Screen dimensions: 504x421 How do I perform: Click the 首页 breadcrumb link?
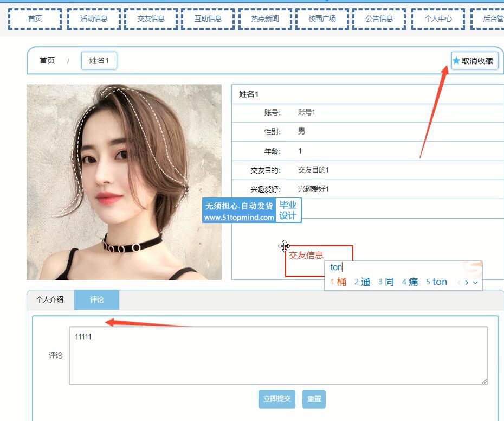47,60
